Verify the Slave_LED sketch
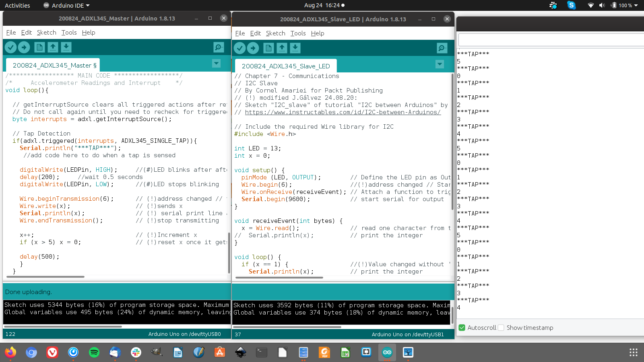 click(x=240, y=48)
